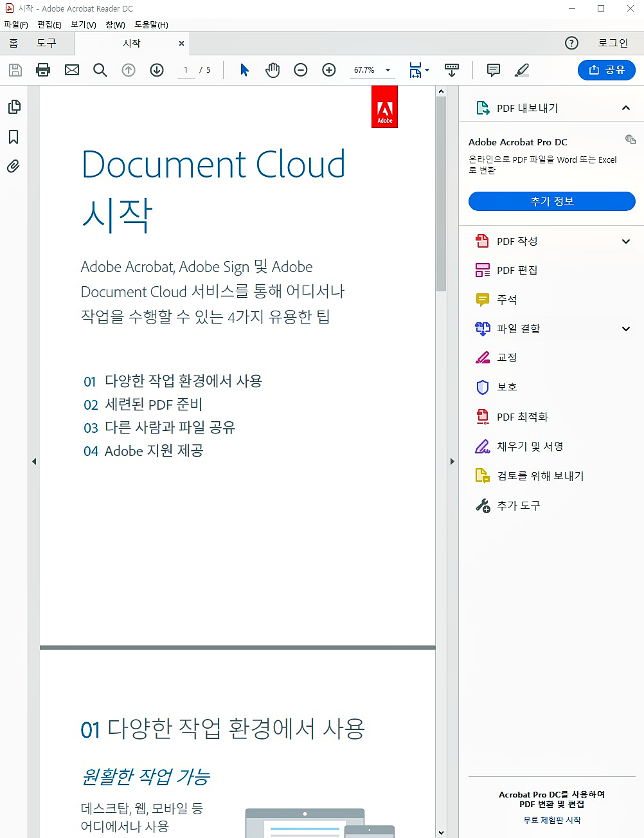Open the 창(W) menu
644x838 pixels.
tap(116, 24)
